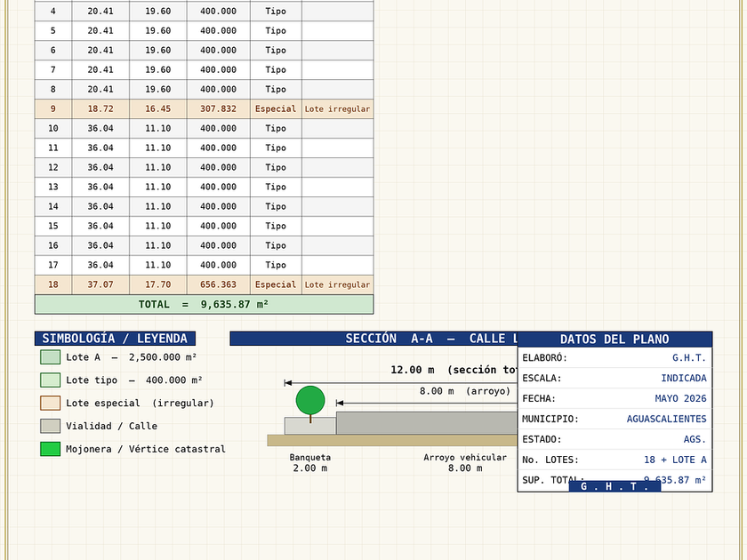Click the Banqueta sidewalk block in section

coord(310,426)
